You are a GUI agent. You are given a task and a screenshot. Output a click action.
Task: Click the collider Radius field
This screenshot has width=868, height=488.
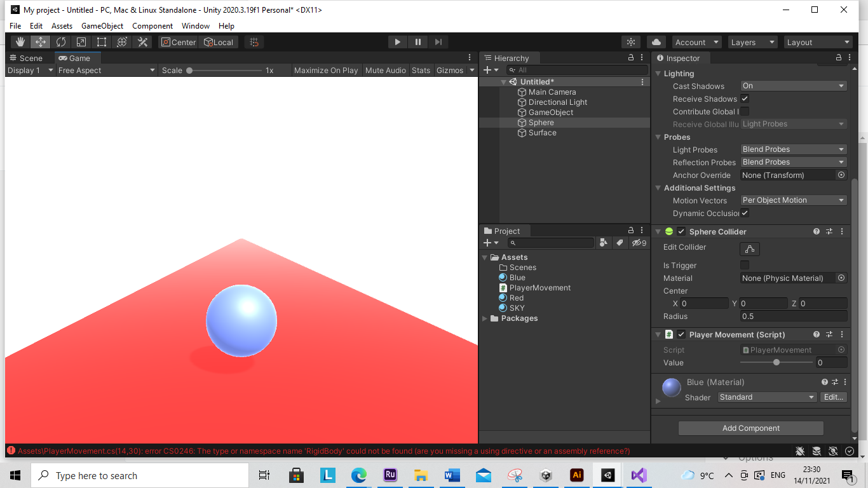794,316
